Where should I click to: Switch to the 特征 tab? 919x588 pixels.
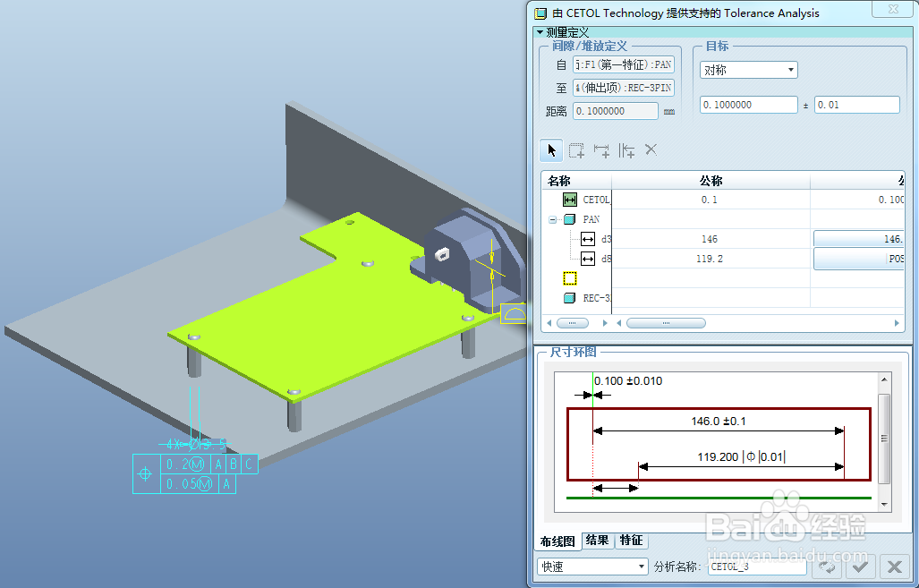631,540
